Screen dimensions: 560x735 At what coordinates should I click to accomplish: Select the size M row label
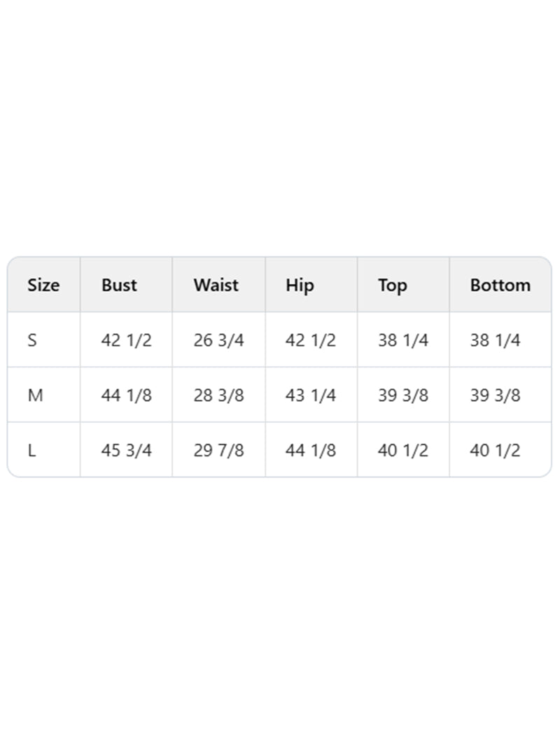point(35,395)
